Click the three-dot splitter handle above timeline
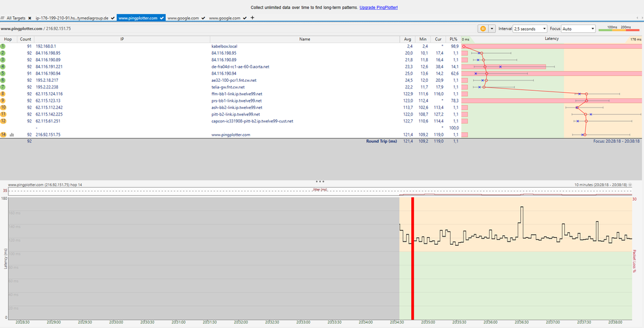Image resolution: width=644 pixels, height=328 pixels. click(320, 181)
